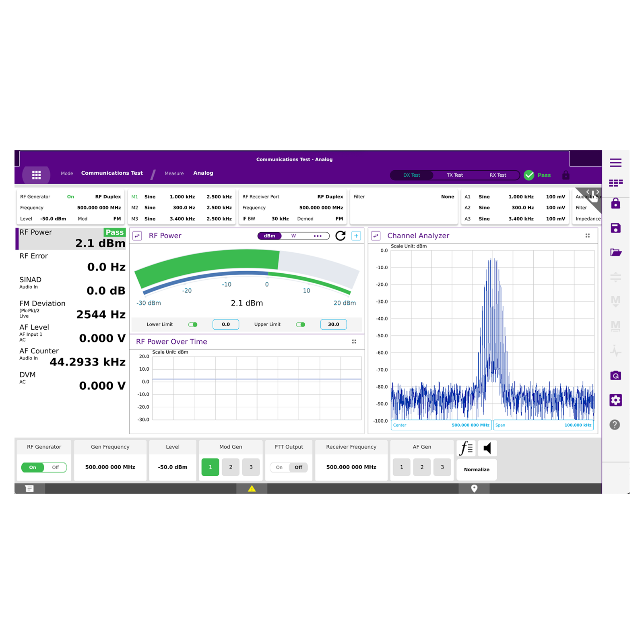This screenshot has height=644, width=644.
Task: Open Help via the question mark icon
Action: [615, 425]
